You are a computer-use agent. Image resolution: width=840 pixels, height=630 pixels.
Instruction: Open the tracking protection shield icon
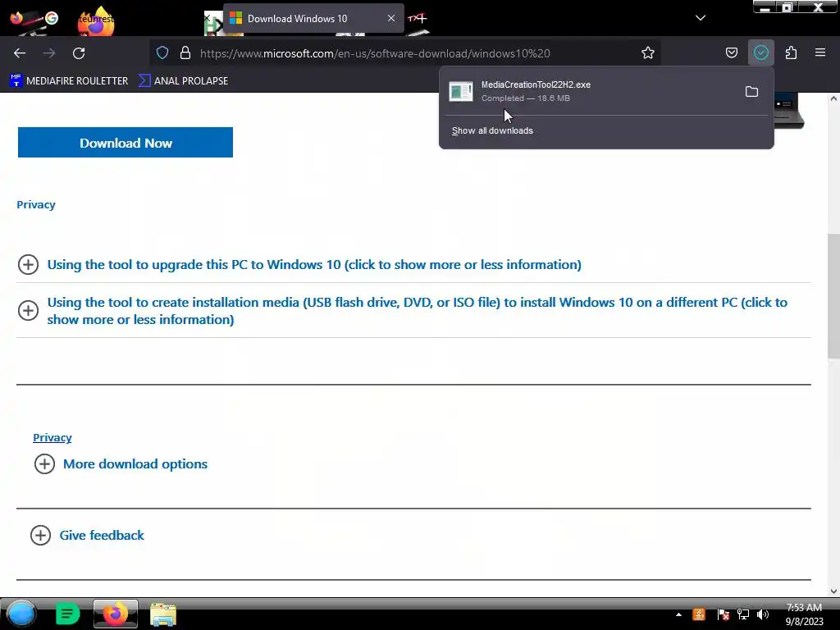pyautogui.click(x=162, y=52)
